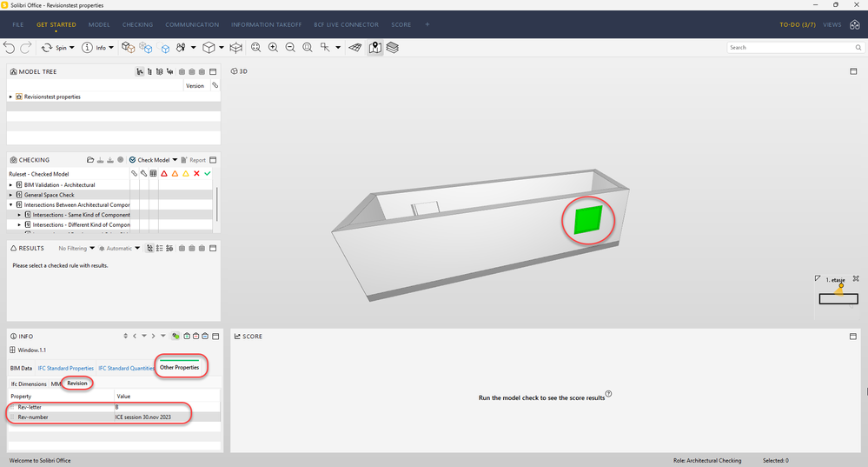Open the IFC Standard Quantities tab
The height and width of the screenshot is (467, 868).
point(126,369)
